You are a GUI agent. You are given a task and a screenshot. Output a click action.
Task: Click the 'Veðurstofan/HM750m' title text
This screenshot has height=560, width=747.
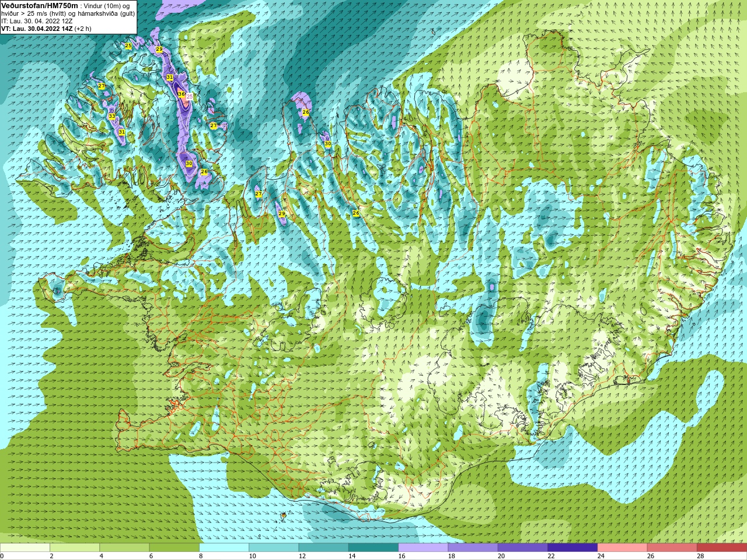coord(39,5)
